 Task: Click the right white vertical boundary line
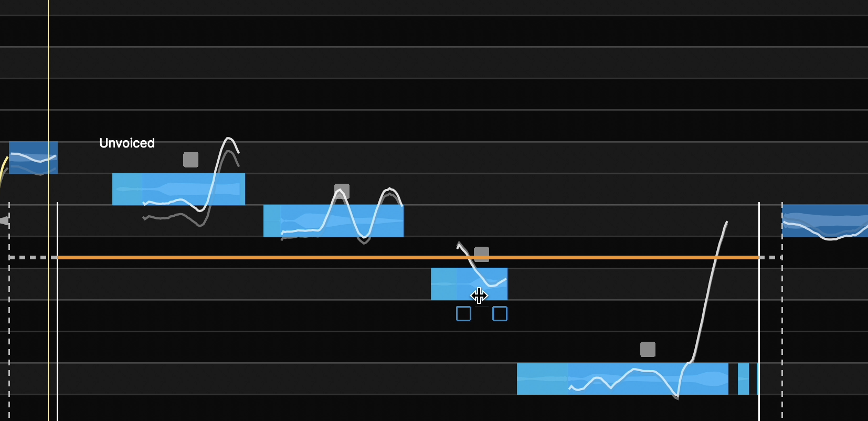coord(759,315)
